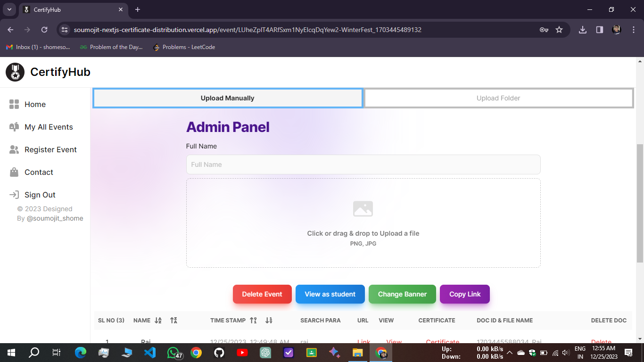644x362 pixels.
Task: Go back with the browser back arrow
Action: (10, 30)
